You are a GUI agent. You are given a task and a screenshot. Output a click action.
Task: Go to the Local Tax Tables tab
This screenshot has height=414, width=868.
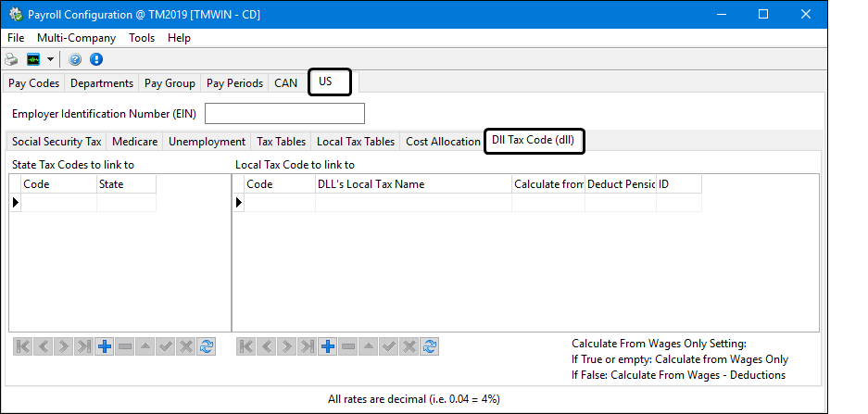355,142
